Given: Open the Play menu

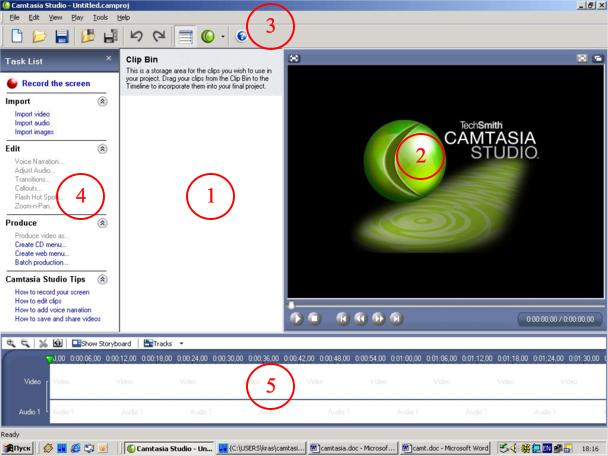Looking at the screenshot, I should 77,18.
